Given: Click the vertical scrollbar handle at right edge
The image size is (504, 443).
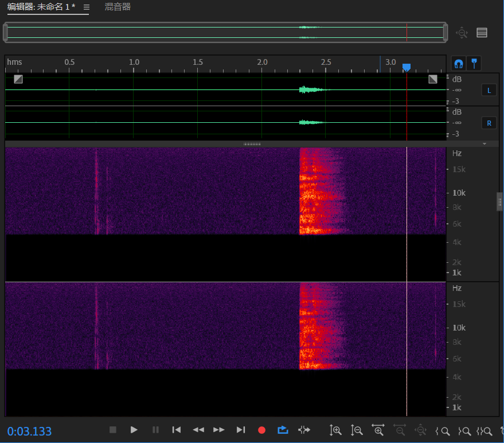Looking at the screenshot, I should tap(500, 202).
